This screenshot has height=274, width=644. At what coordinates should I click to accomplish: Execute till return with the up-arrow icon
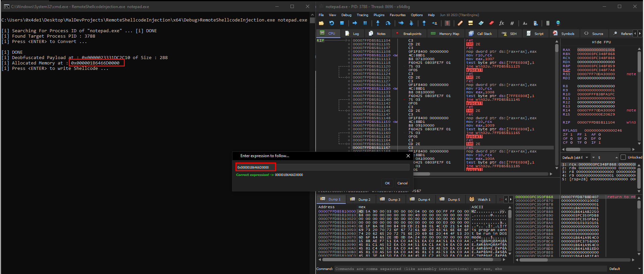click(x=424, y=23)
